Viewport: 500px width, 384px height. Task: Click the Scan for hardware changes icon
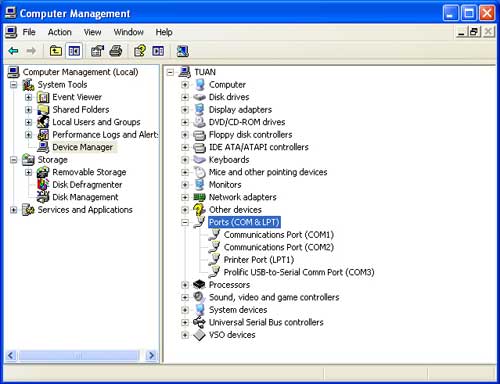click(x=182, y=51)
